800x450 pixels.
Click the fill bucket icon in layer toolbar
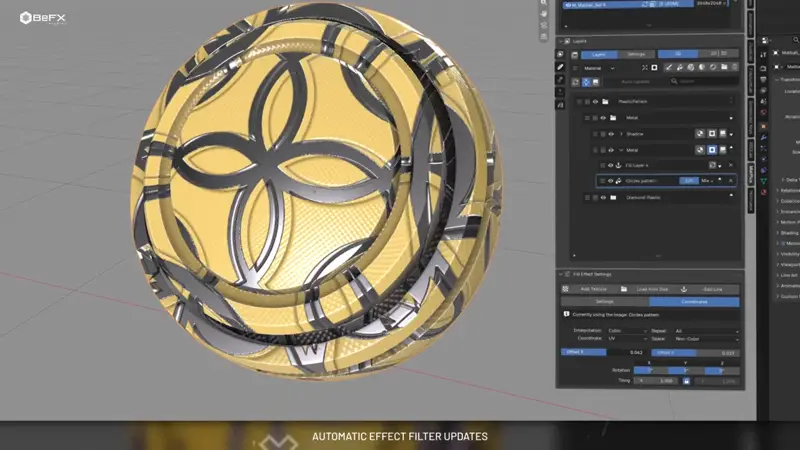(680, 67)
